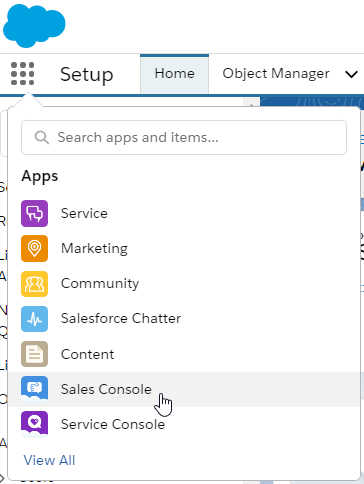Image resolution: width=364 pixels, height=484 pixels.
Task: Click the Sales Console icon
Action: (x=34, y=389)
